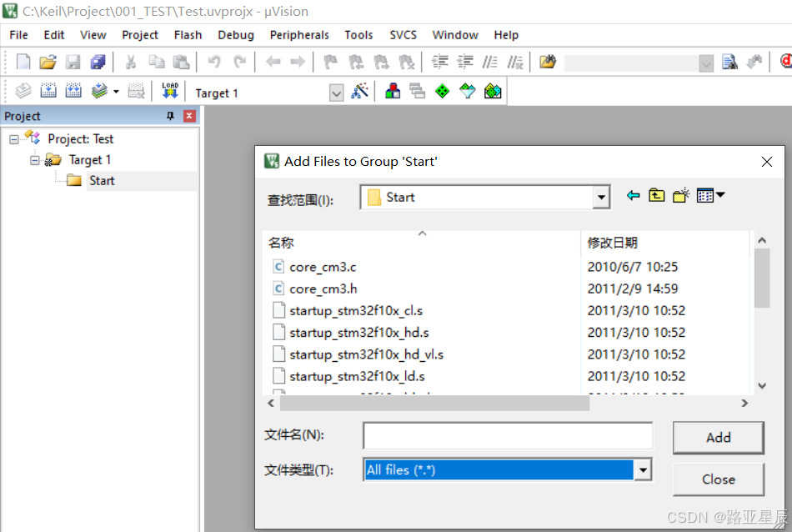This screenshot has height=532, width=792.
Task: Open the Flash menu
Action: [x=188, y=35]
